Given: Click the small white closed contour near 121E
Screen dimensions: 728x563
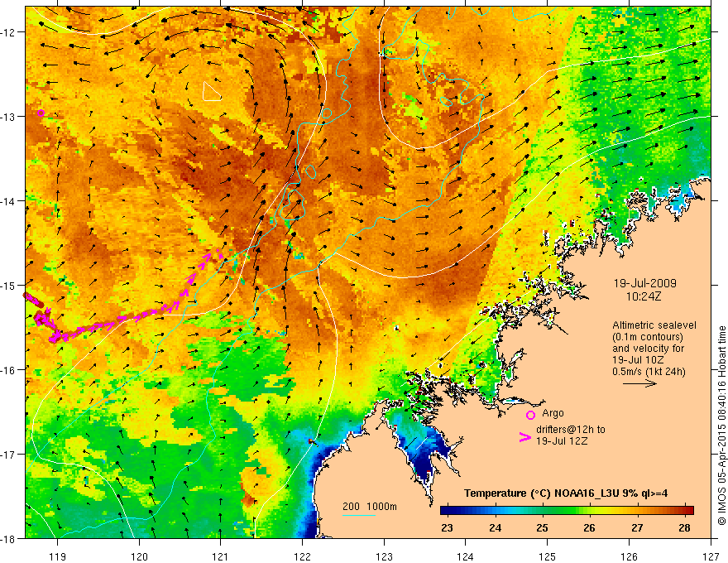Looking at the screenshot, I should [212, 92].
